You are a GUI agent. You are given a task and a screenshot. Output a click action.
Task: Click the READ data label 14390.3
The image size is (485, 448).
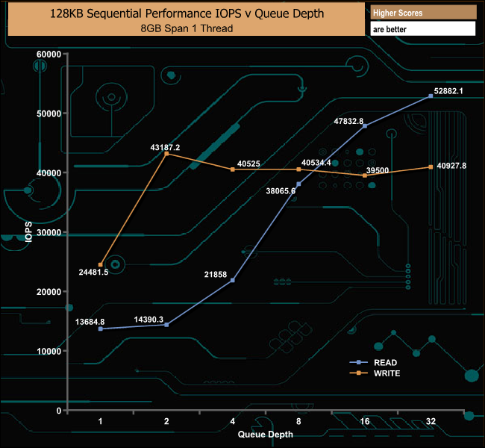(x=148, y=320)
